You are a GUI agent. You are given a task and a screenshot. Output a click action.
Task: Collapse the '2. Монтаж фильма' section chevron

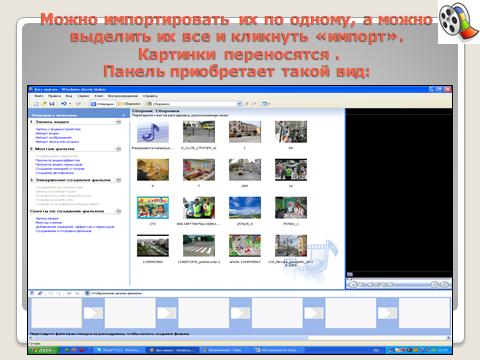118,149
